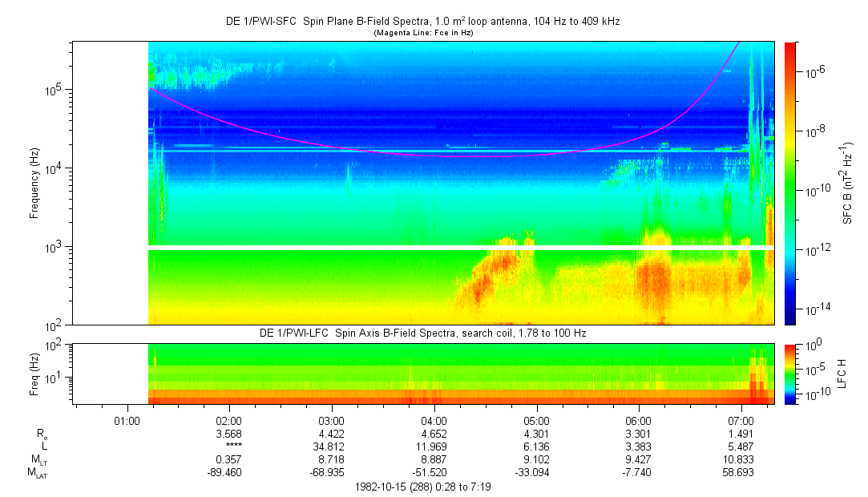The height and width of the screenshot is (497, 868).
Task: Click the 1982-10-15 date range caption
Action: point(422,487)
